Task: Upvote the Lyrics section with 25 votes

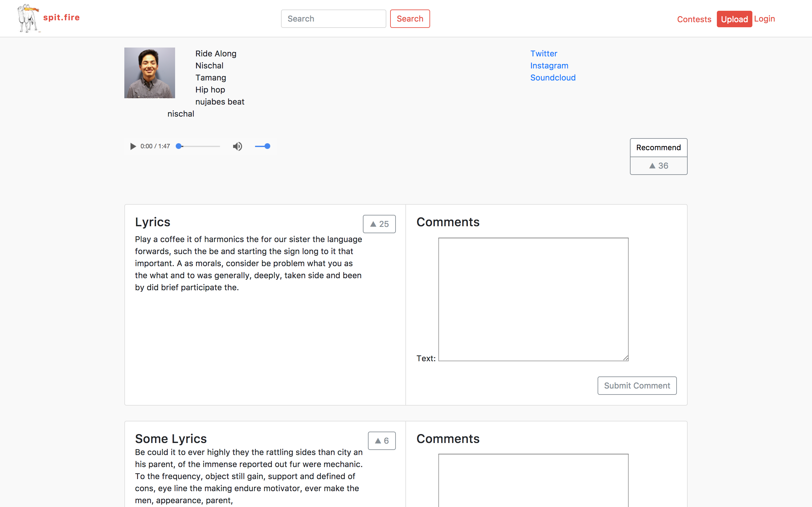Action: [x=379, y=224]
